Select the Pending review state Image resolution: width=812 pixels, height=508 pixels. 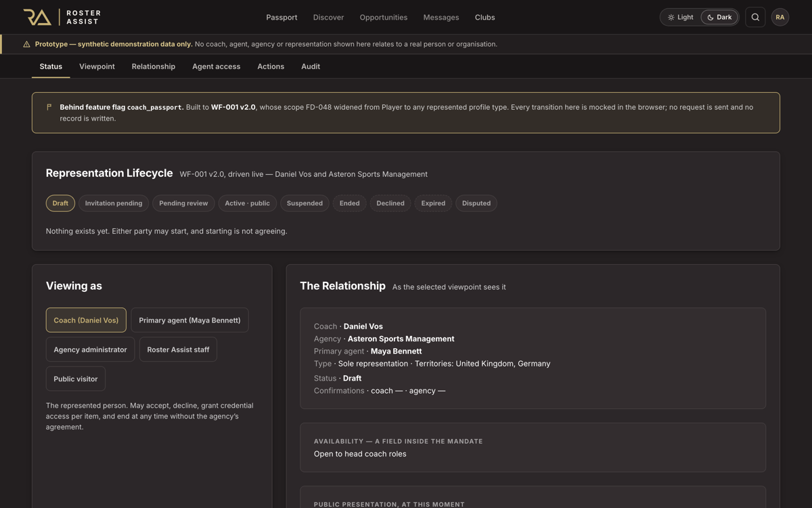(183, 203)
